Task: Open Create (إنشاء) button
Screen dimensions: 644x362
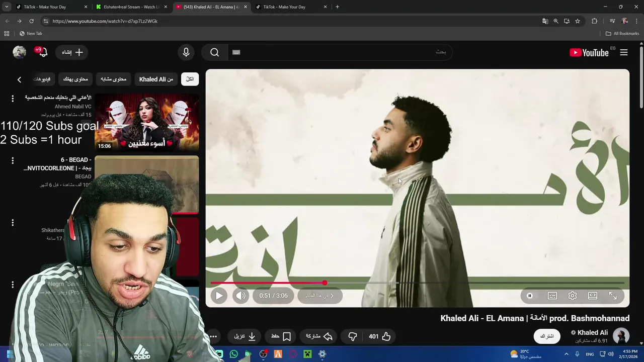Action: (x=72, y=52)
